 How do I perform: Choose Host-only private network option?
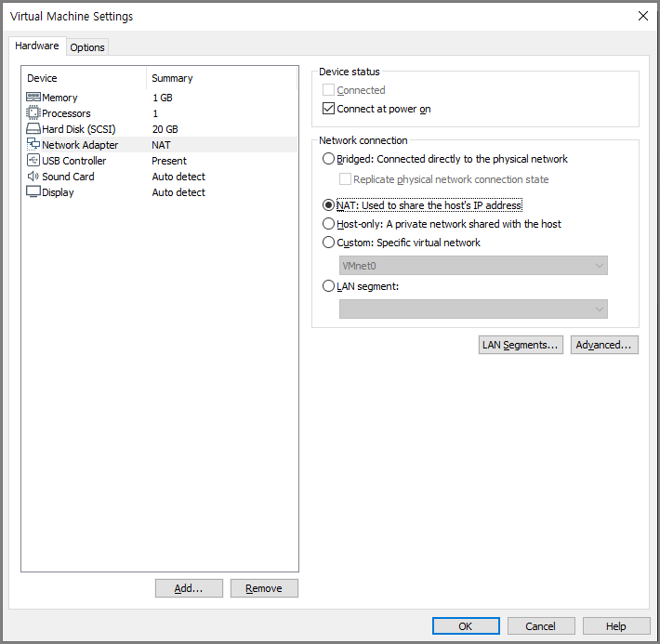click(x=328, y=224)
